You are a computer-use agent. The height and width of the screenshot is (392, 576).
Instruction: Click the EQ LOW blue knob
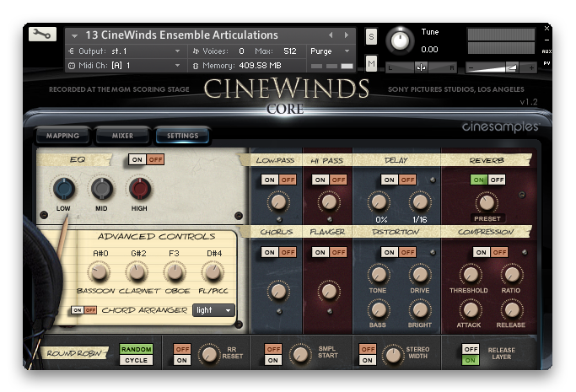64,189
